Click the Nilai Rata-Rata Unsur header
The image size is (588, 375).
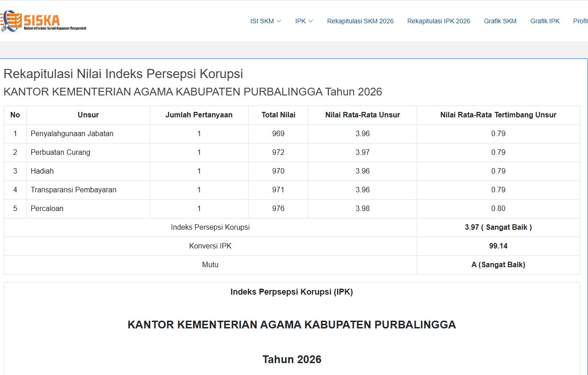363,115
